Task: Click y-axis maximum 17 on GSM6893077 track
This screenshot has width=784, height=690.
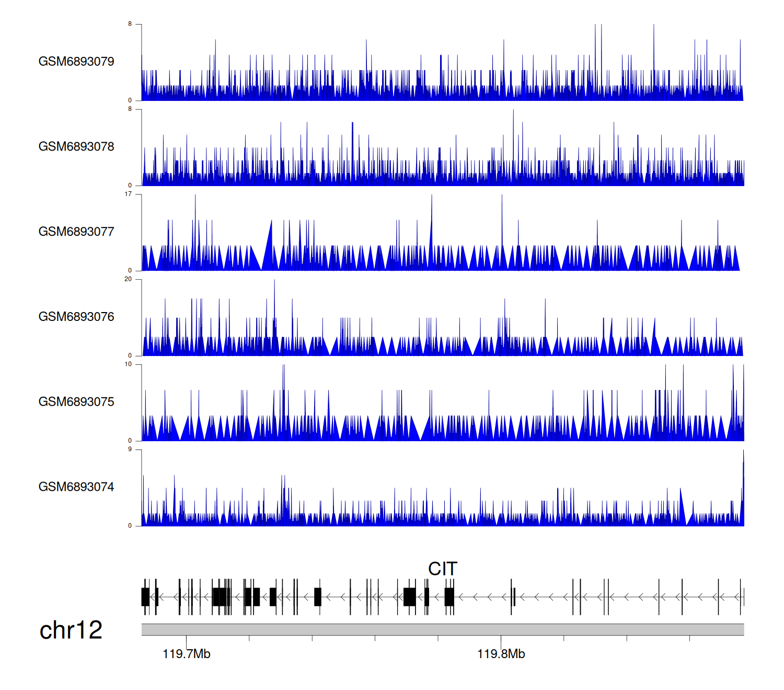Action: (128, 194)
